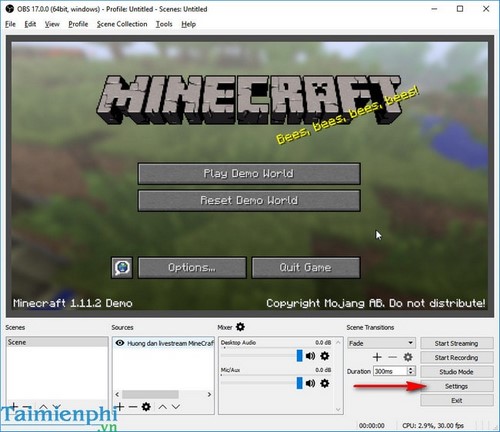This screenshot has height=432, width=500.
Task: Remove selected source with minus icon
Action: pyautogui.click(x=133, y=407)
